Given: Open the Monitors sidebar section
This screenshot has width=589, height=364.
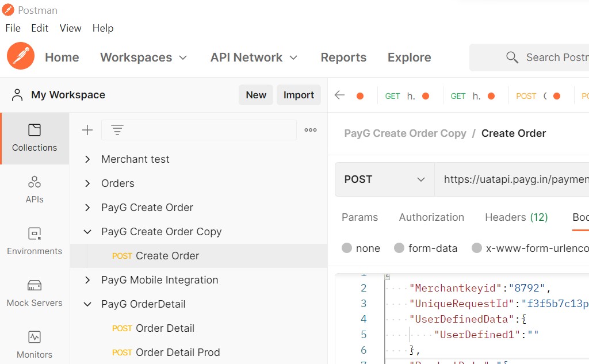Looking at the screenshot, I should [x=35, y=344].
